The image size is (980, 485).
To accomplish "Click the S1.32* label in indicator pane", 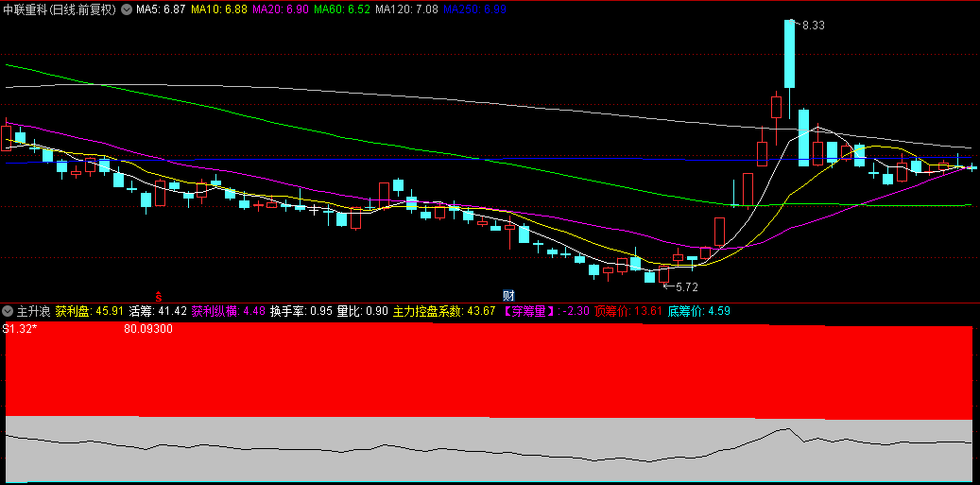I will tap(20, 329).
